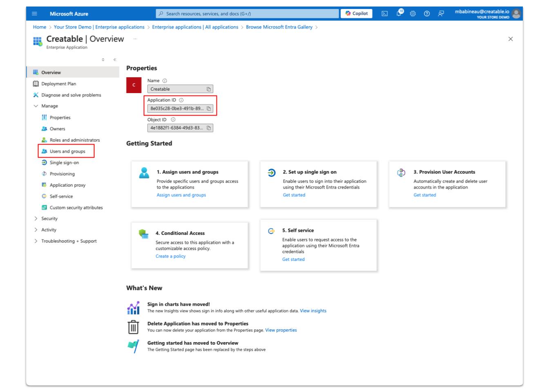The width and height of the screenshot is (549, 392).
Task: Click the single sign on card icon
Action: pyautogui.click(x=272, y=173)
